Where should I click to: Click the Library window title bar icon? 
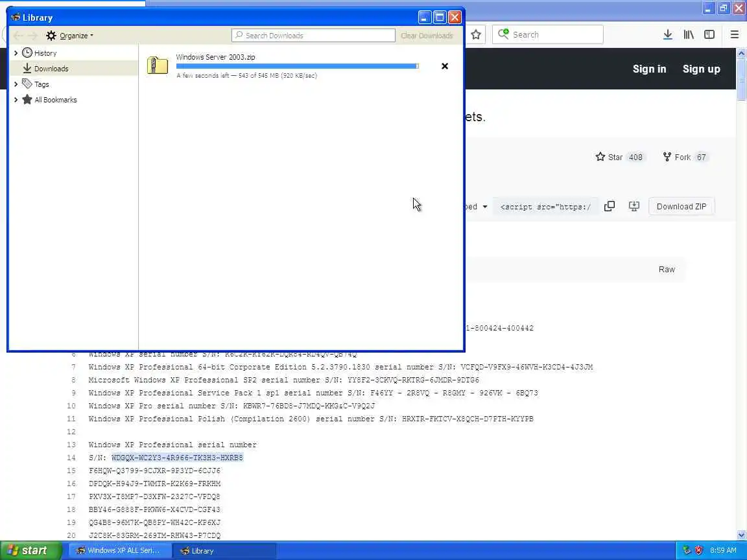coord(16,17)
